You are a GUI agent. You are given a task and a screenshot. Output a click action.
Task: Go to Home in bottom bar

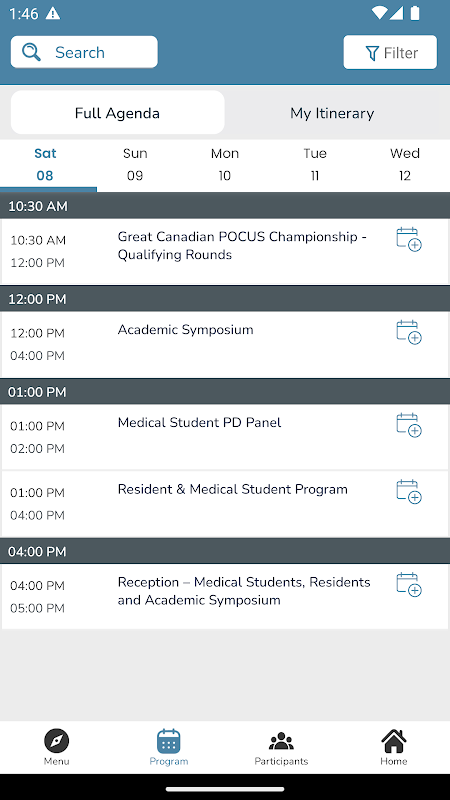pos(393,747)
